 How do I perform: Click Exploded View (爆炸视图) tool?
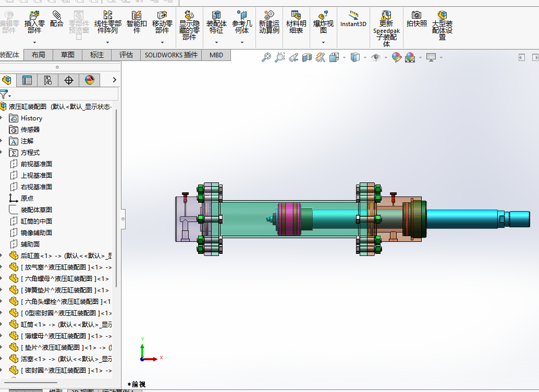click(x=323, y=22)
